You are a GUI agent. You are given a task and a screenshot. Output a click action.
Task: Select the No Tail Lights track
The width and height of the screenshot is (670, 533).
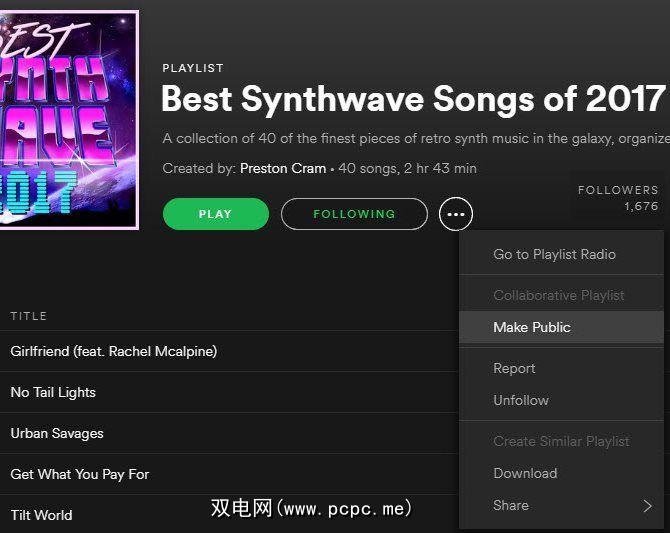[x=229, y=392]
